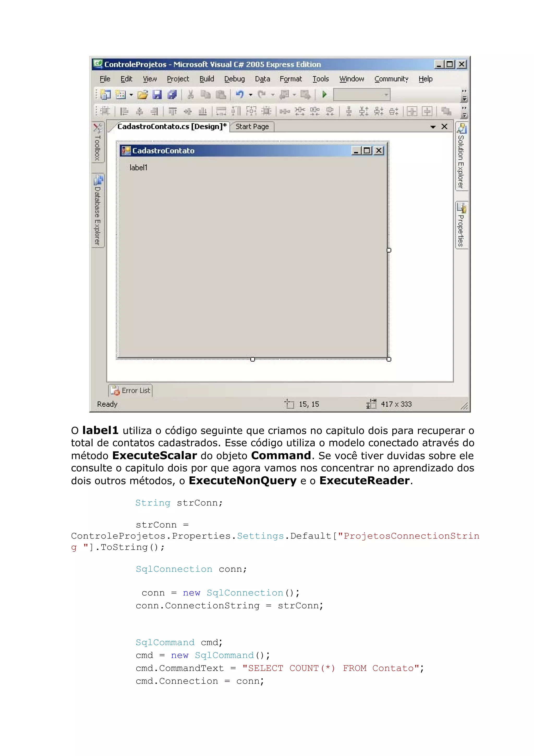This screenshot has height=756, width=534.
Task: Click Increase Horizontal Spacing icon
Action: [x=300, y=111]
